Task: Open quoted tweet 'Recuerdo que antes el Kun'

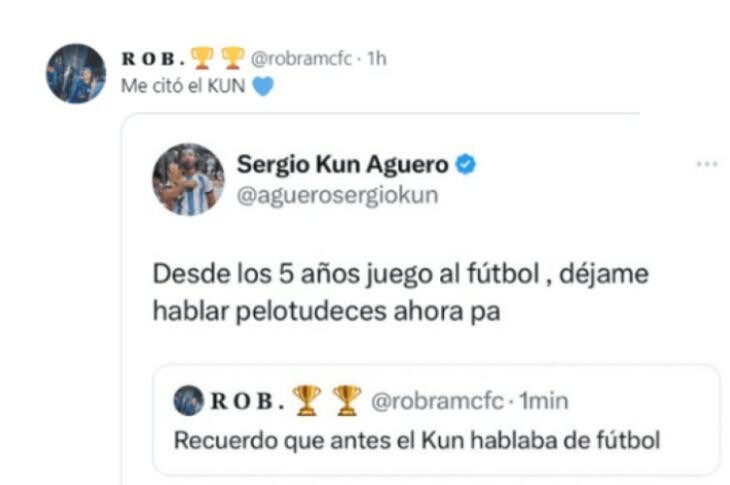Action: pyautogui.click(x=436, y=420)
